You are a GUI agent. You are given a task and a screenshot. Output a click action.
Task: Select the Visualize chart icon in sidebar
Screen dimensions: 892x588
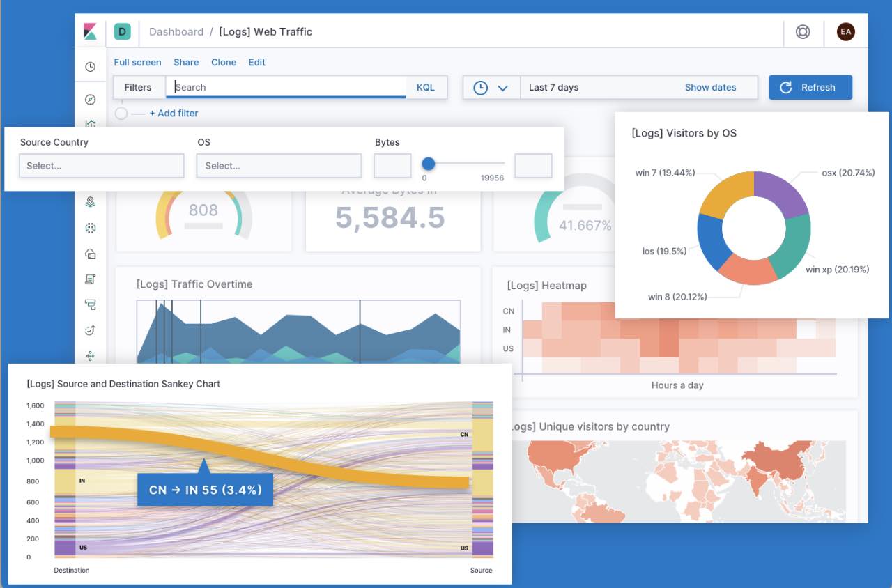tap(90, 124)
